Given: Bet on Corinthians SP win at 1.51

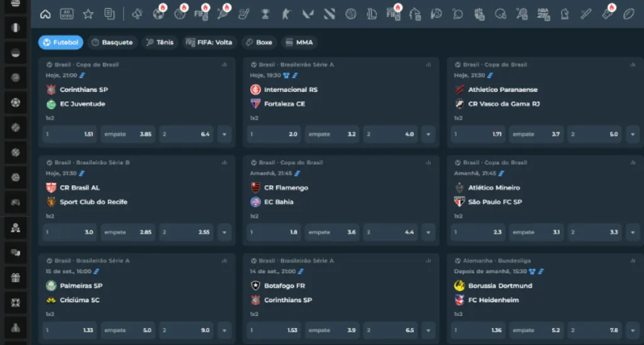Looking at the screenshot, I should coord(69,134).
